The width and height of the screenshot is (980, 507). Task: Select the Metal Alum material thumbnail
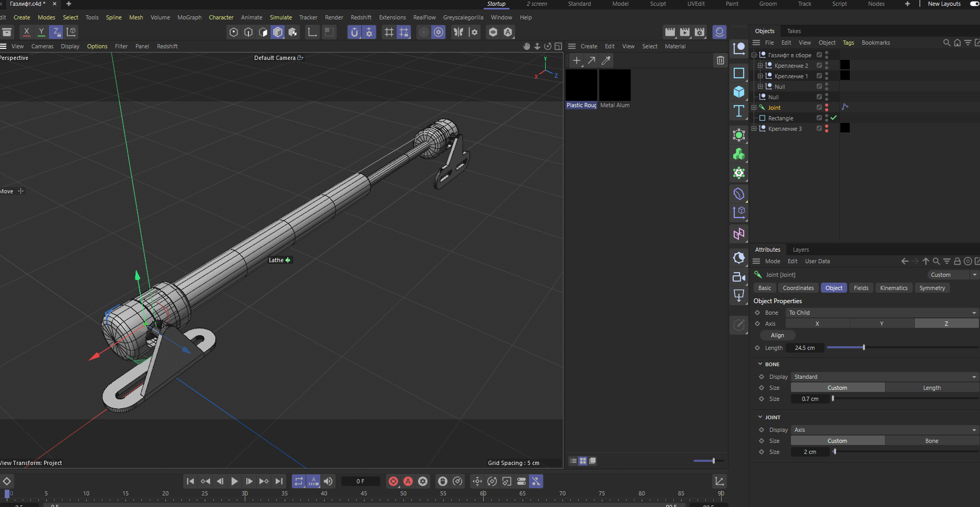coord(614,86)
